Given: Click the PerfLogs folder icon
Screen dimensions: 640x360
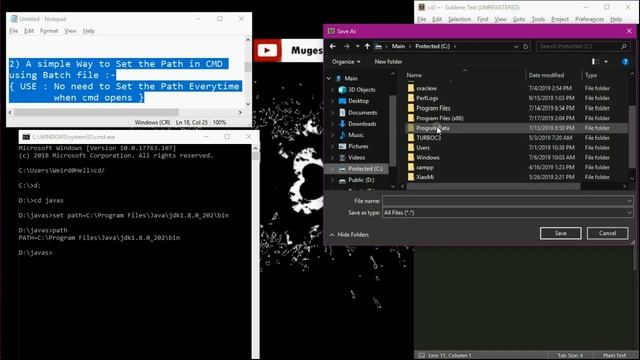Looking at the screenshot, I should coord(411,98).
